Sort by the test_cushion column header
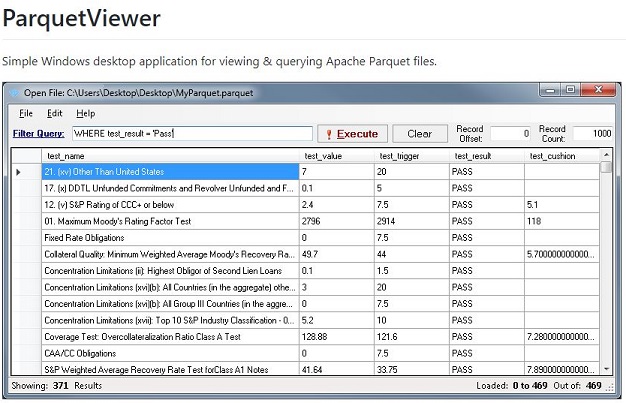The height and width of the screenshot is (403, 626). pos(562,156)
